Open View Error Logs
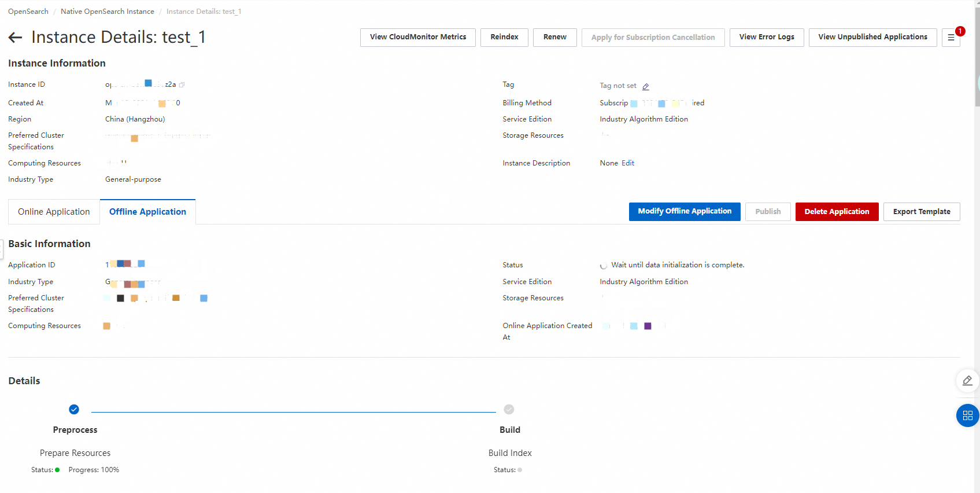The image size is (980, 493). point(767,38)
